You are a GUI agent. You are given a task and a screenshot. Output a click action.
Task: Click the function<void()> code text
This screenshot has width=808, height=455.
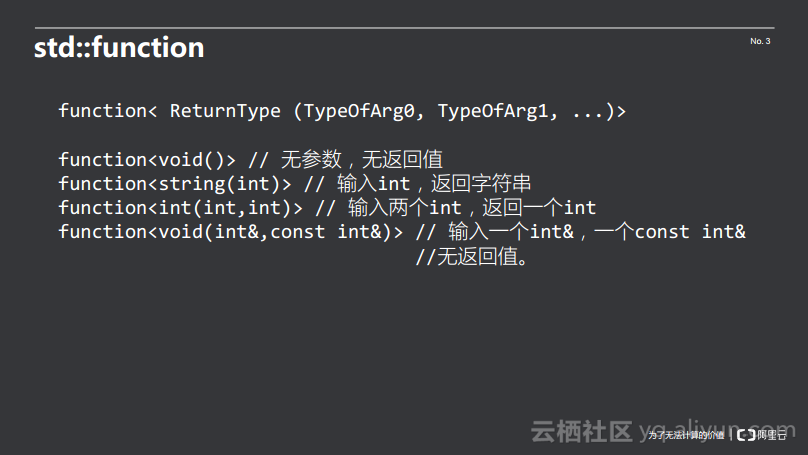coord(147,159)
